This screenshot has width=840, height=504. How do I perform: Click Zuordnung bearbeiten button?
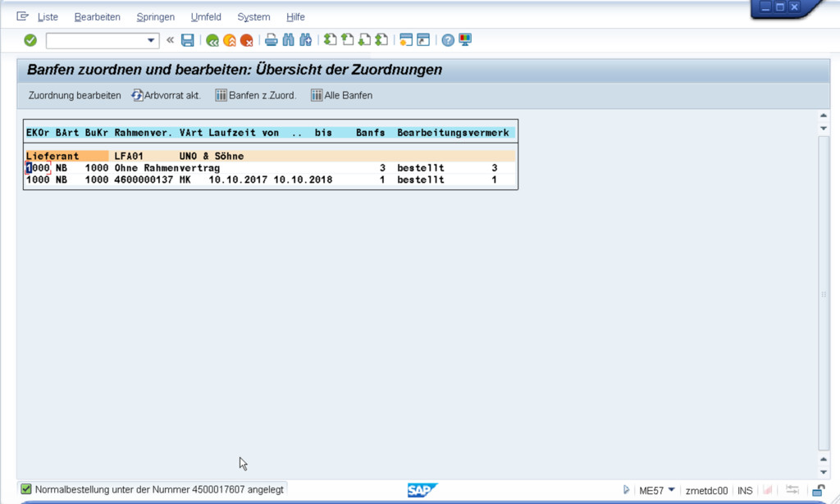point(75,95)
